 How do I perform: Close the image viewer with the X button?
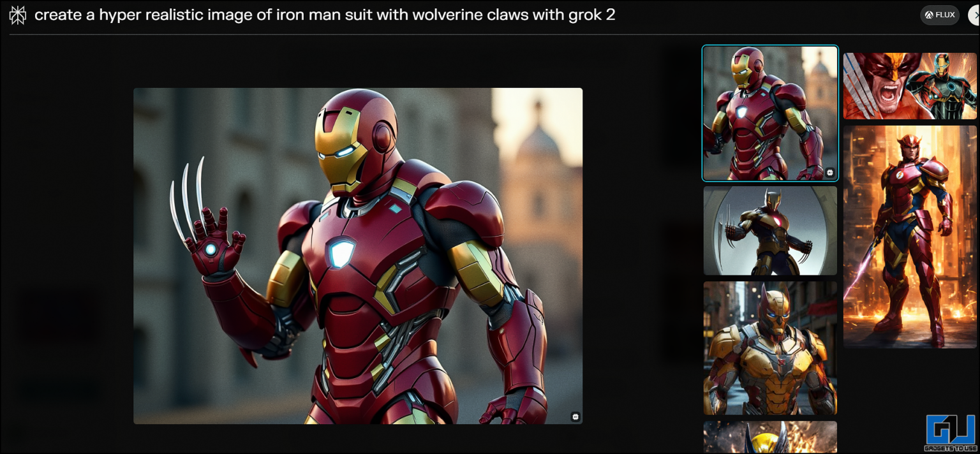[974, 15]
